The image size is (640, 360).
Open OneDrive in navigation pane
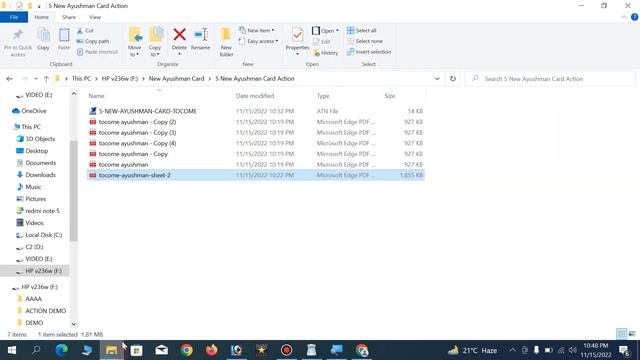29,111
